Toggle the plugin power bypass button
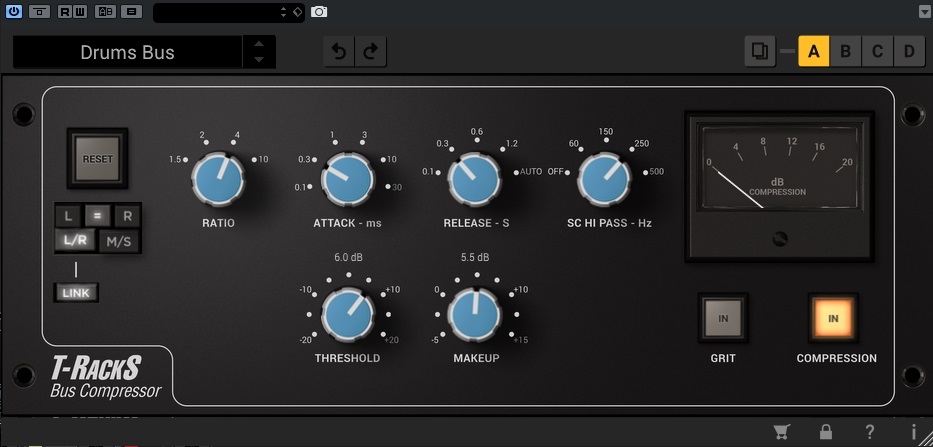Screen dimensions: 933x447 point(13,11)
